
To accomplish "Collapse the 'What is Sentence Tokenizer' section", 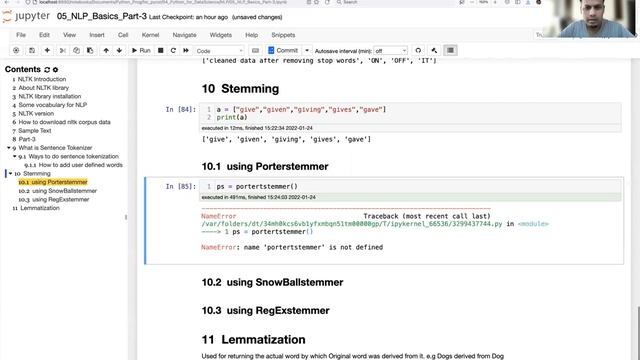I will coord(9,148).
